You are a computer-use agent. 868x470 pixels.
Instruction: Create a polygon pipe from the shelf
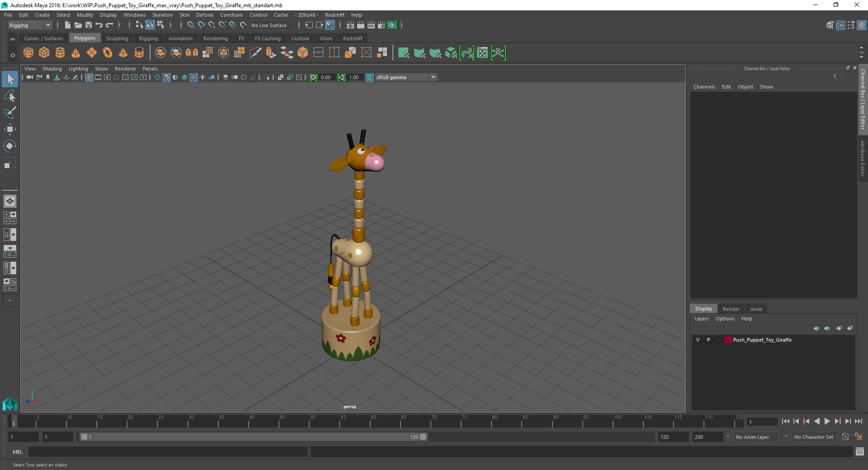tap(139, 53)
